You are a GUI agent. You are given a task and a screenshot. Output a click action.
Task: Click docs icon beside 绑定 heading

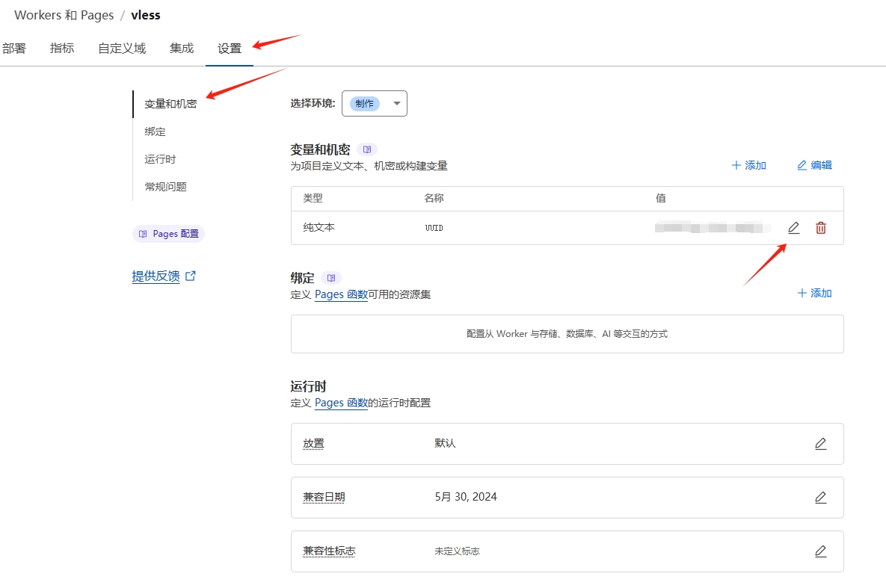point(331,278)
